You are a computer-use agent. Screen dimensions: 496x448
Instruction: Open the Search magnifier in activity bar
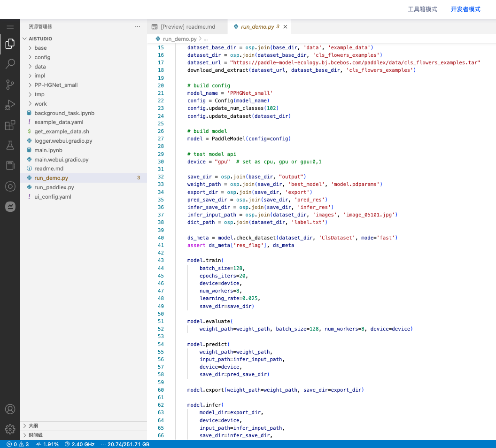[x=10, y=64]
